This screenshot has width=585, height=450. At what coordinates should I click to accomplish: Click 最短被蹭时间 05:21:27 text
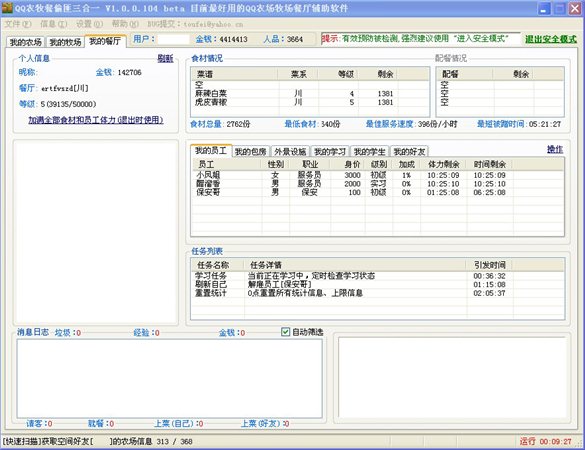[519, 124]
